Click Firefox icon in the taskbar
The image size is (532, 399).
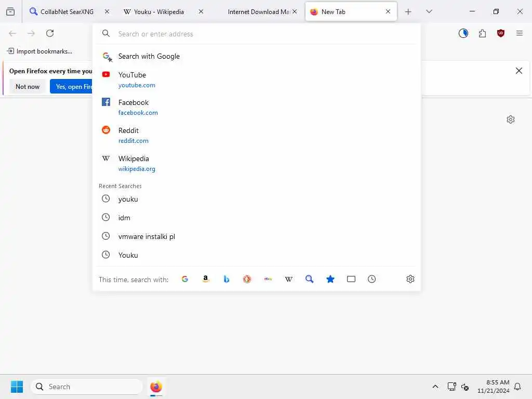click(x=156, y=387)
